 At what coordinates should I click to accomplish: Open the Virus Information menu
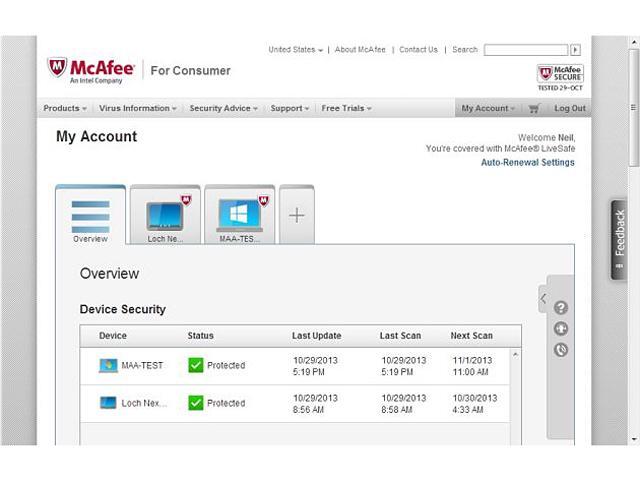tap(137, 108)
